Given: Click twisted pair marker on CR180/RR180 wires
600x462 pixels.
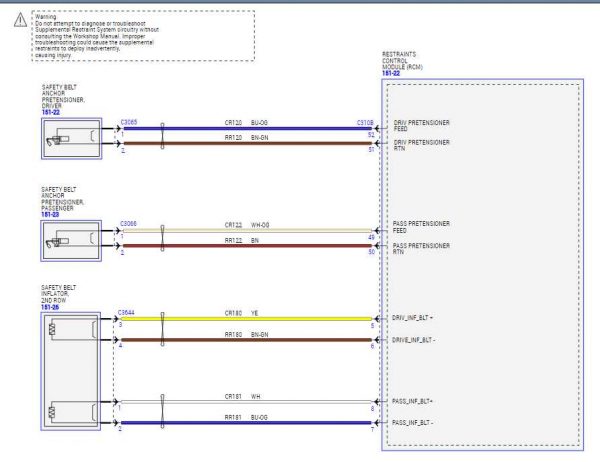Looking at the screenshot, I should click(x=162, y=329).
